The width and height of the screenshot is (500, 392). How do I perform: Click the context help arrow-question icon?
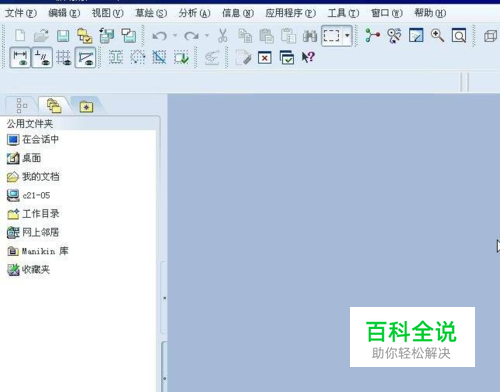[x=308, y=57]
